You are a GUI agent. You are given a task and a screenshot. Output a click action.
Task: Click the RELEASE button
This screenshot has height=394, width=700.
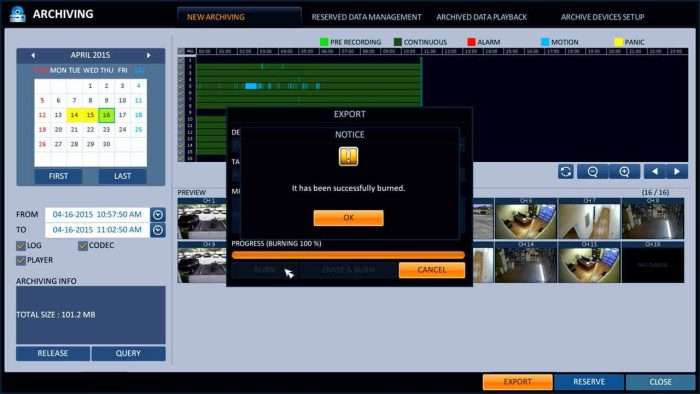point(53,353)
